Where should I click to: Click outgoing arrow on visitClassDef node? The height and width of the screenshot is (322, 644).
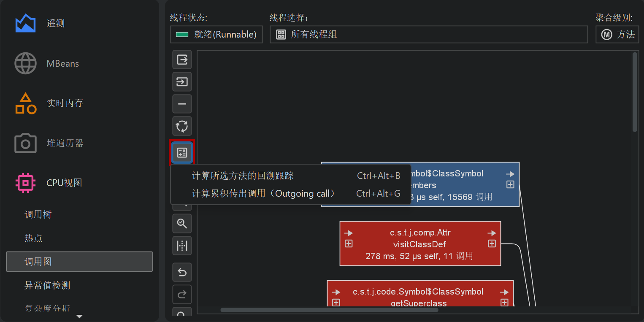click(x=492, y=233)
